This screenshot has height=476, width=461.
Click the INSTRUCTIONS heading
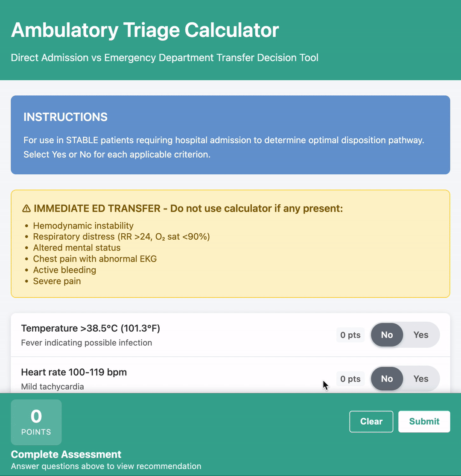point(65,117)
